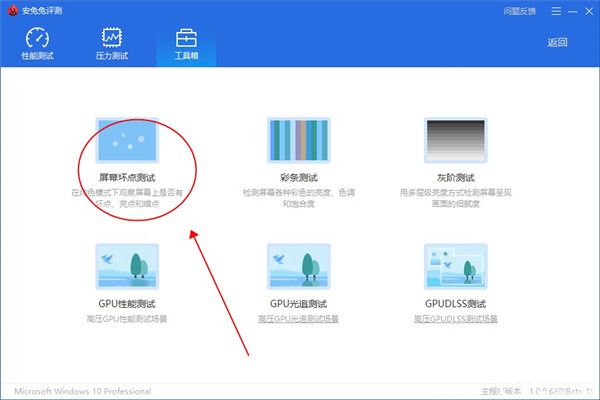Viewport: 600px width, 400px height.
Task: Click the 安兔兔评测 window title
Action: 42,10
